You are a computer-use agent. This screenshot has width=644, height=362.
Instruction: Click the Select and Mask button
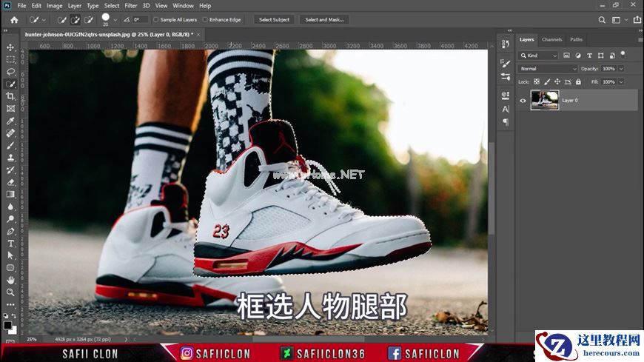324,19
